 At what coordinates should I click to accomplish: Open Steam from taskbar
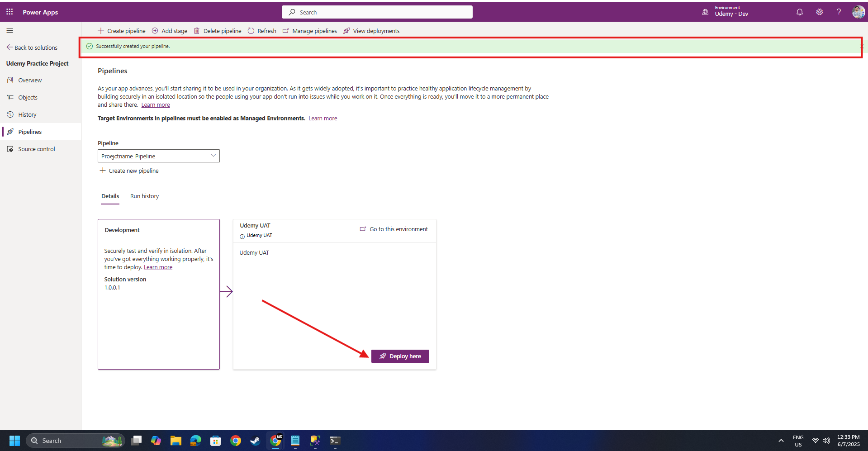point(256,441)
